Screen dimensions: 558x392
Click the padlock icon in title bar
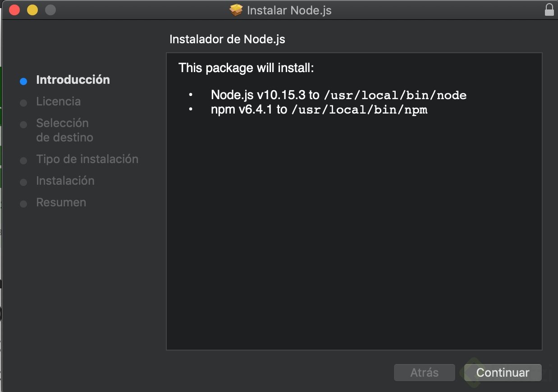point(549,9)
